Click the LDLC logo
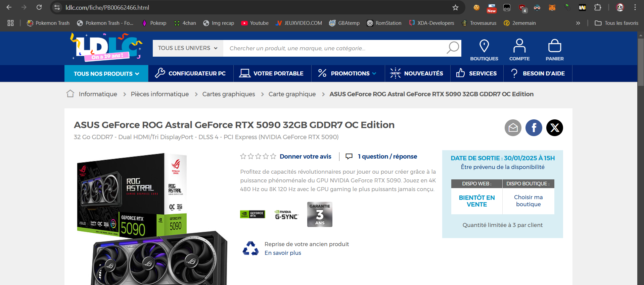Image resolution: width=644 pixels, height=285 pixels. click(106, 47)
